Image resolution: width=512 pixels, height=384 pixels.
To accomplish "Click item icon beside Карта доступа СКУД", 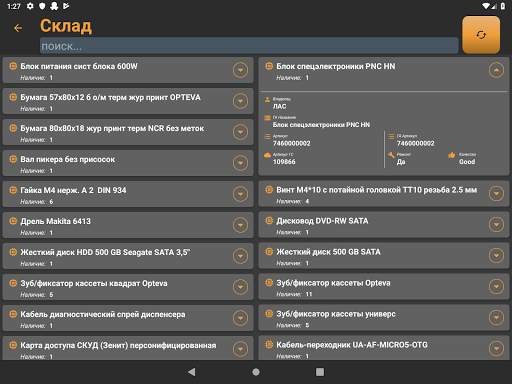I will click(13, 345).
